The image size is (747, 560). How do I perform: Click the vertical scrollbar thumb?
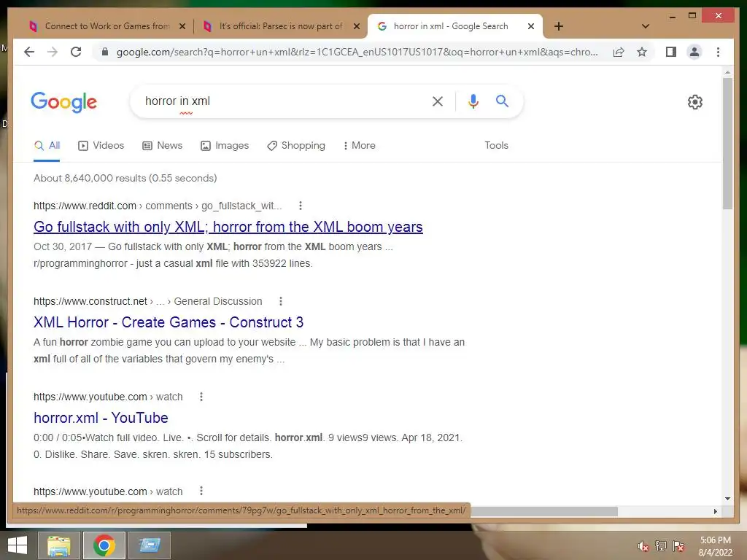[727, 143]
